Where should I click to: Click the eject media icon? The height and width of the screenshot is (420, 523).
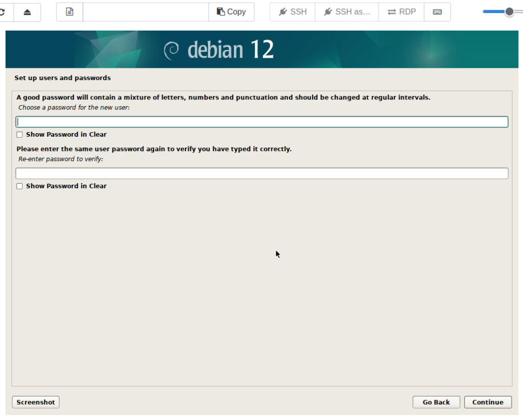click(x=27, y=12)
